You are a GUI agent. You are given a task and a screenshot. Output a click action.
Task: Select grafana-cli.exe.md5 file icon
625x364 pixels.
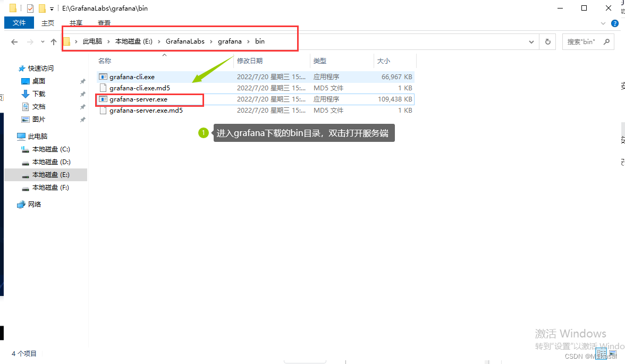coord(103,88)
